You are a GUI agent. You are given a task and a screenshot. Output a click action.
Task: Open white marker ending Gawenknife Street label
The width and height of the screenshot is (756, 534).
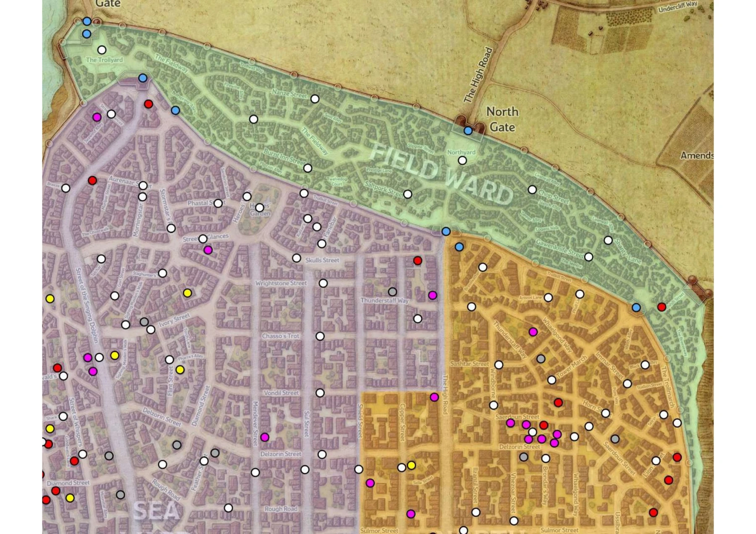click(x=589, y=257)
